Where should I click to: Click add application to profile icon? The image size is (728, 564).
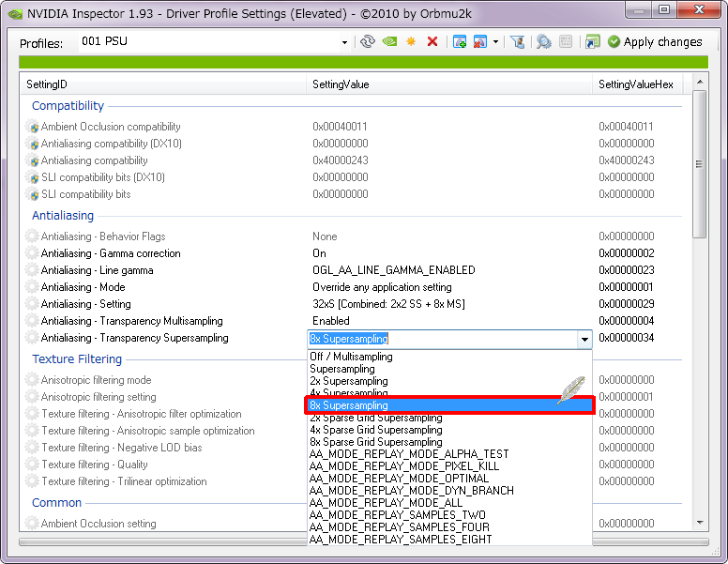pyautogui.click(x=460, y=42)
